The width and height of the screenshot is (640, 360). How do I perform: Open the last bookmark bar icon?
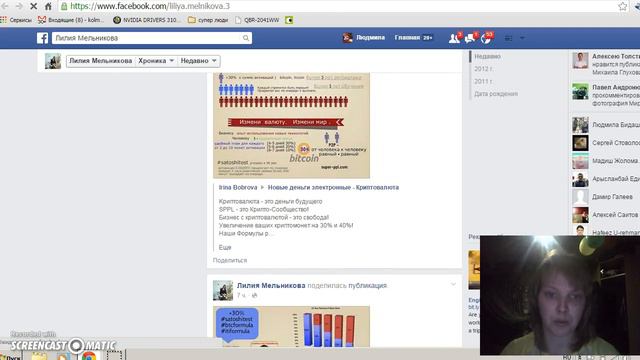coord(289,20)
